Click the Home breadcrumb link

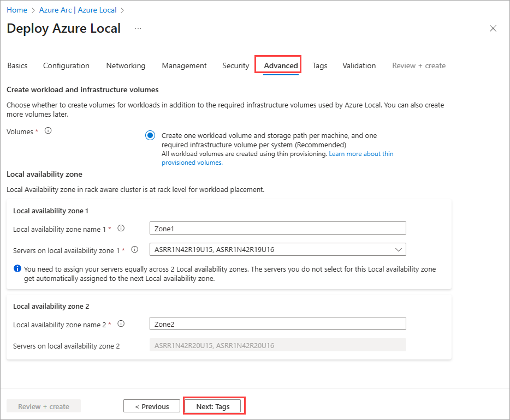click(x=17, y=10)
